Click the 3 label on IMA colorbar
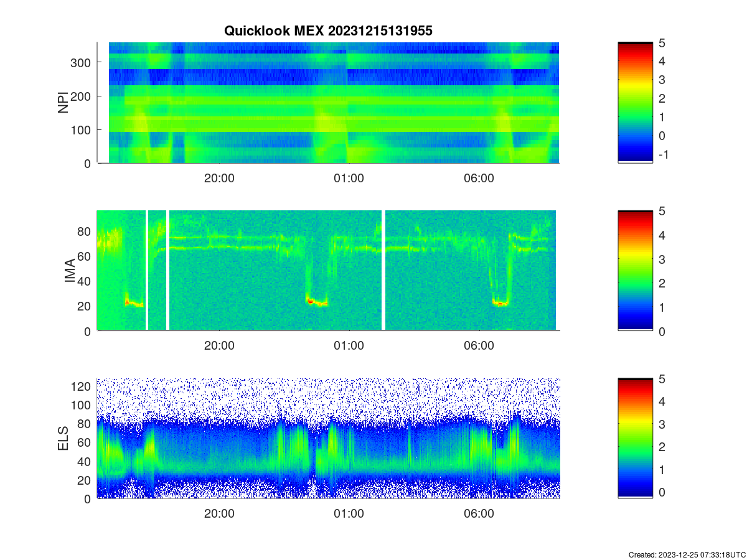747x560 pixels. 662,259
